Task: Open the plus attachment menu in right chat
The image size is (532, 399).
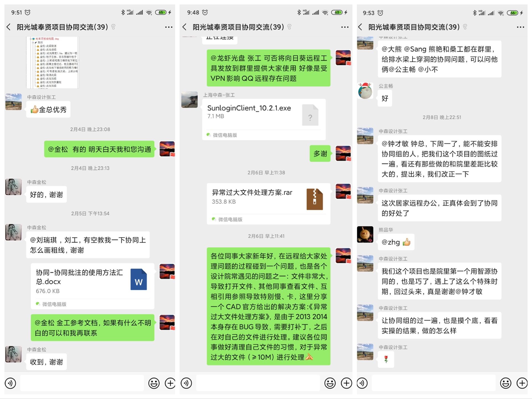Action: [522, 383]
